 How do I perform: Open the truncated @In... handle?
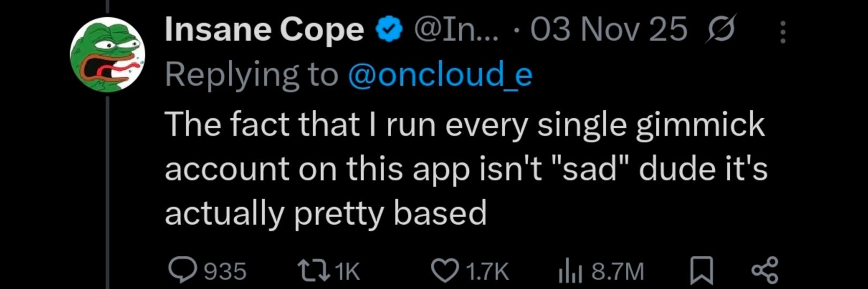coord(457,29)
